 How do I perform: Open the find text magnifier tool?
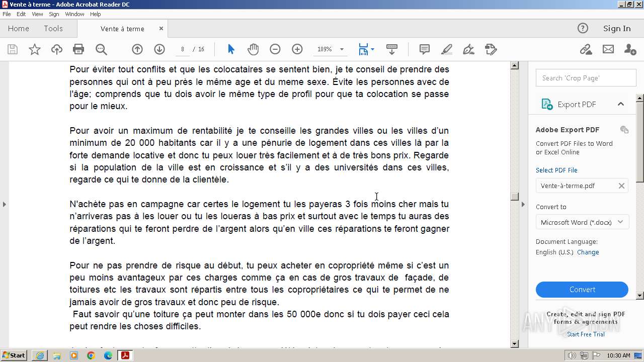click(101, 49)
